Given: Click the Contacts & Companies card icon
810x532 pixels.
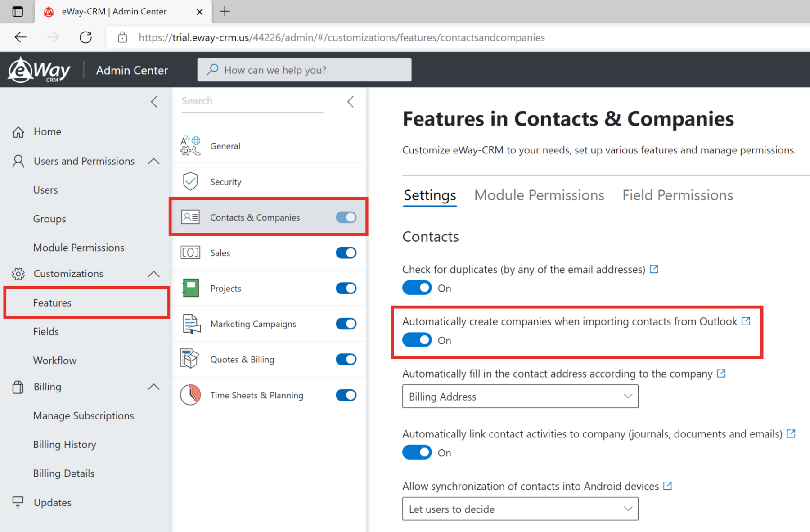Looking at the screenshot, I should point(190,217).
